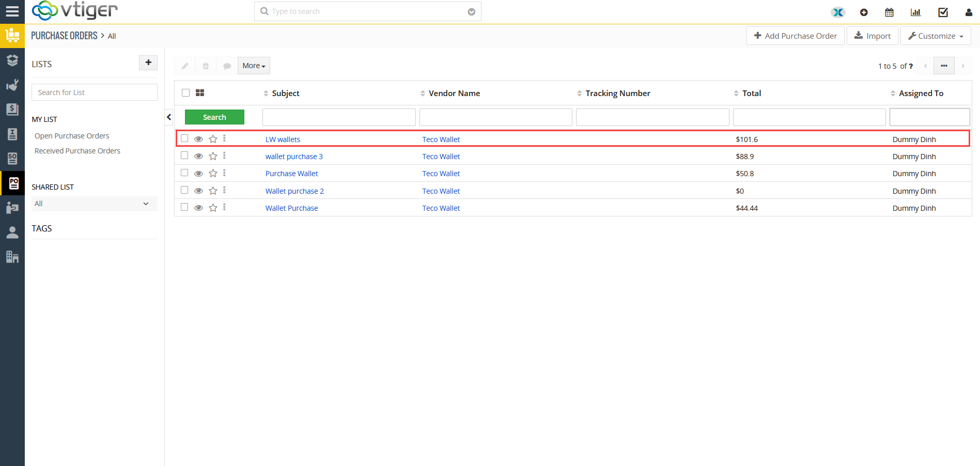Toggle follow eye for Purchase Wallet
The width and height of the screenshot is (980, 466).
198,174
